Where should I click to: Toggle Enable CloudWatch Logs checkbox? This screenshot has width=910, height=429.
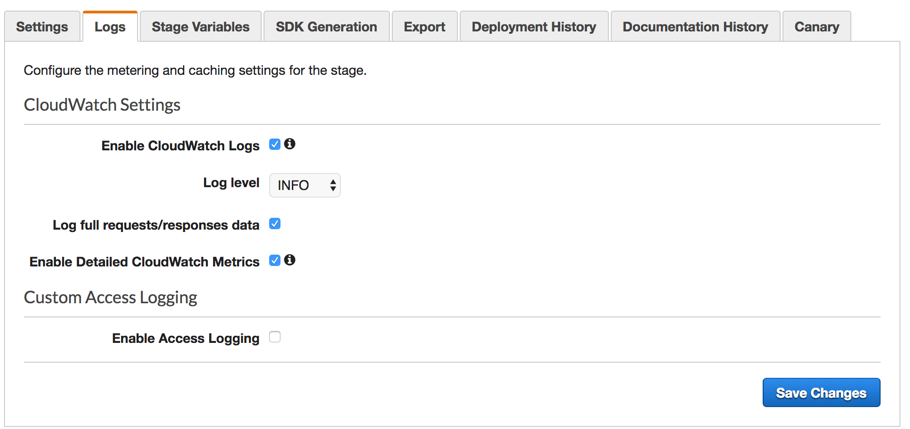point(275,145)
